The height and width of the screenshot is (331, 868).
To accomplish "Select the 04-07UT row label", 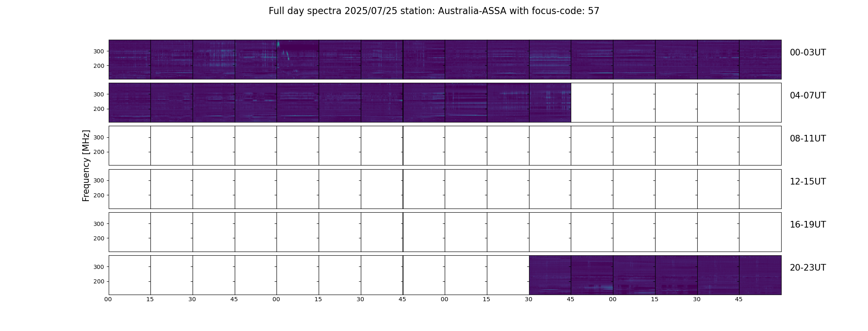I will (x=808, y=96).
